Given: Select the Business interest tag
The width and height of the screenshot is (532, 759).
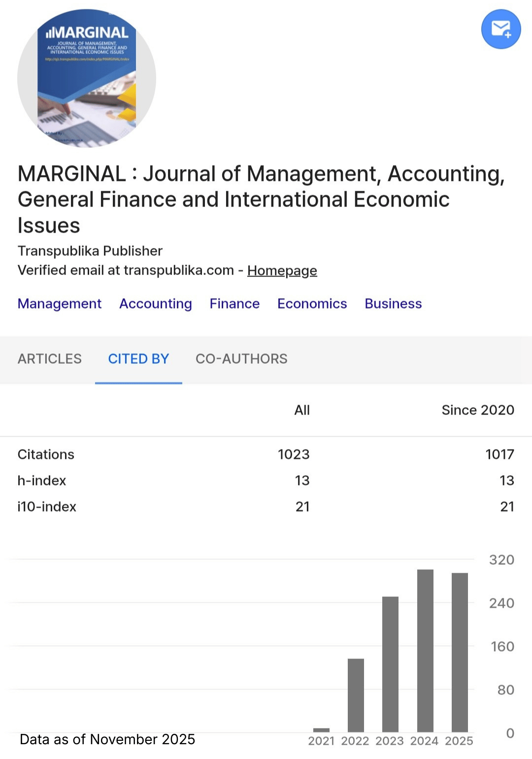Looking at the screenshot, I should point(393,304).
